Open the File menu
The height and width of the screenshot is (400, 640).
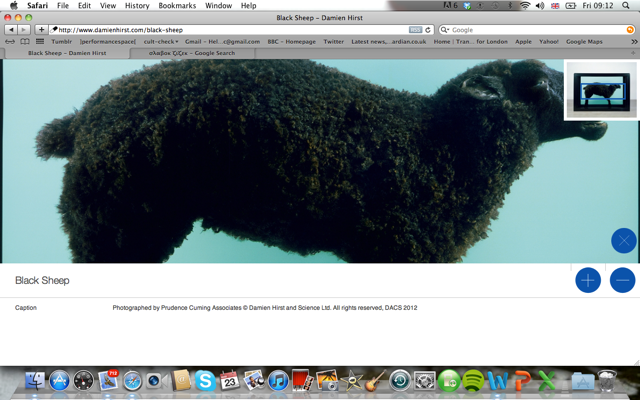pyautogui.click(x=63, y=5)
